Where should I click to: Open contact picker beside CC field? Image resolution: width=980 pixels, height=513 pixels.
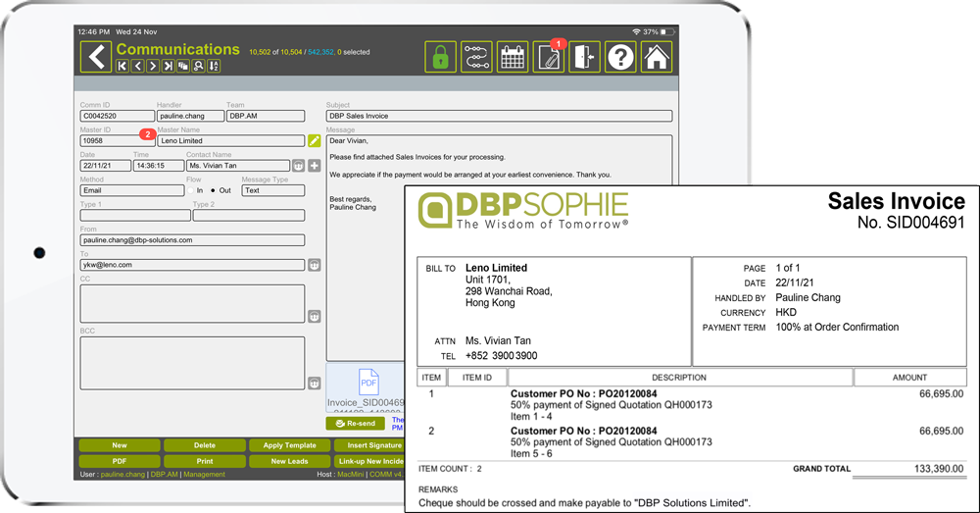click(x=314, y=316)
